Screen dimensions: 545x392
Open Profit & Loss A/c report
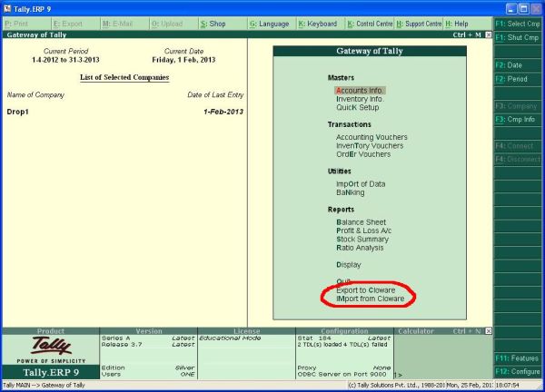coord(363,230)
